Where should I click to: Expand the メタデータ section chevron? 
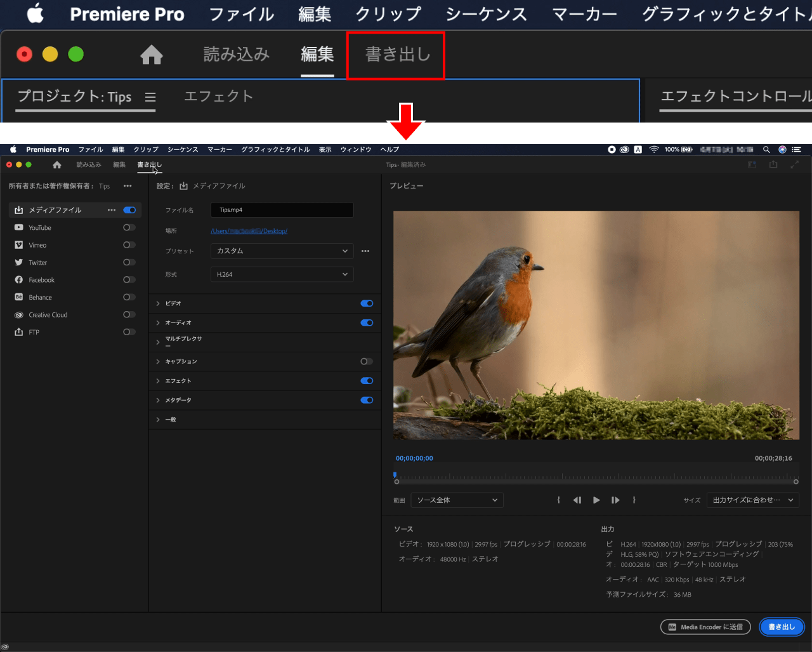tap(158, 400)
